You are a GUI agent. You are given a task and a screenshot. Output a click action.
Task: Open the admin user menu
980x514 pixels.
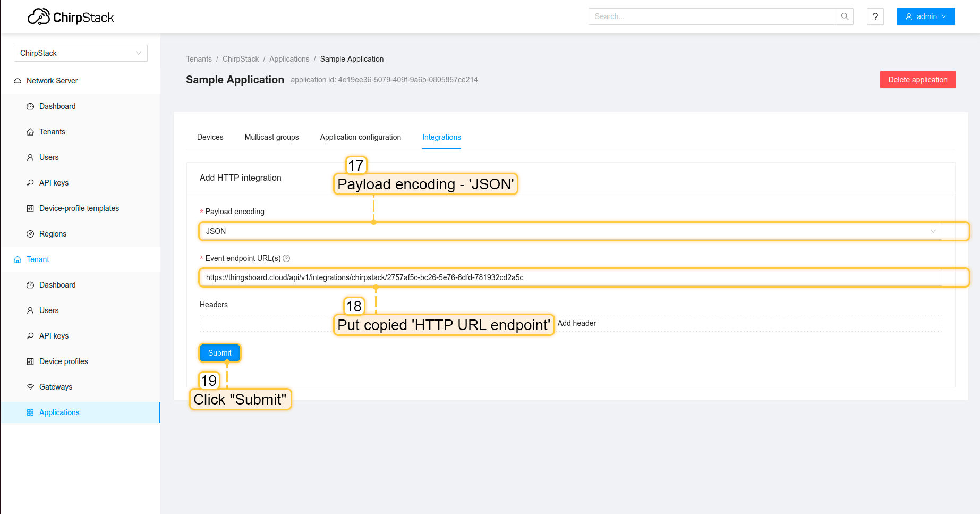tap(925, 16)
